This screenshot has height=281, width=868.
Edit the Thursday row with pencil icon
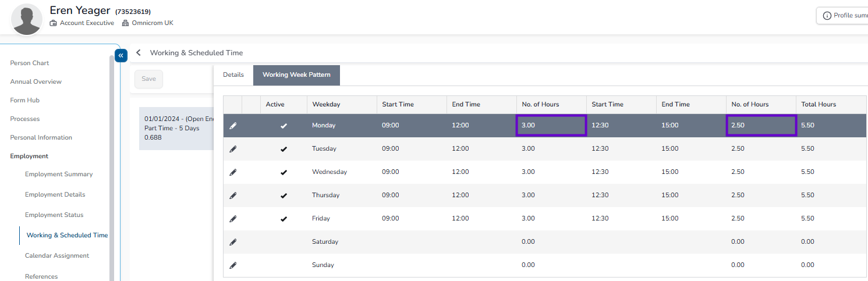[233, 195]
